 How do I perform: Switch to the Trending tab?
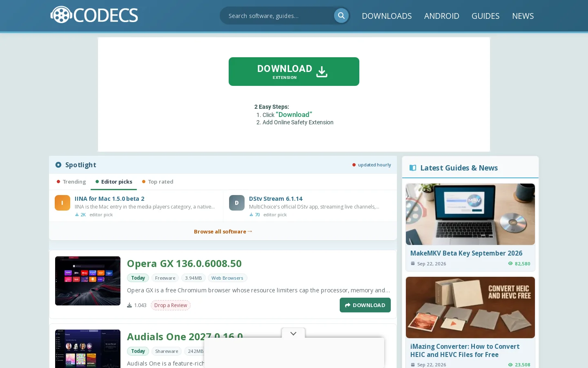[x=71, y=182]
